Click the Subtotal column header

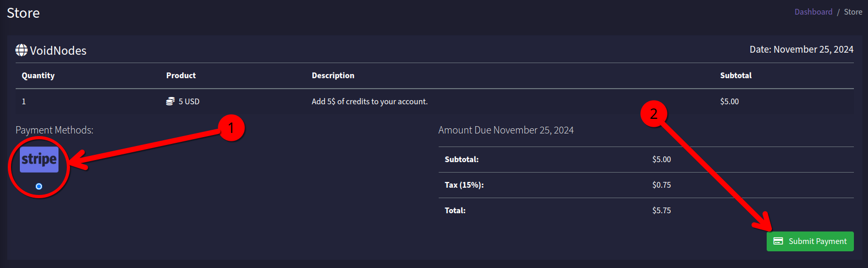click(x=735, y=76)
